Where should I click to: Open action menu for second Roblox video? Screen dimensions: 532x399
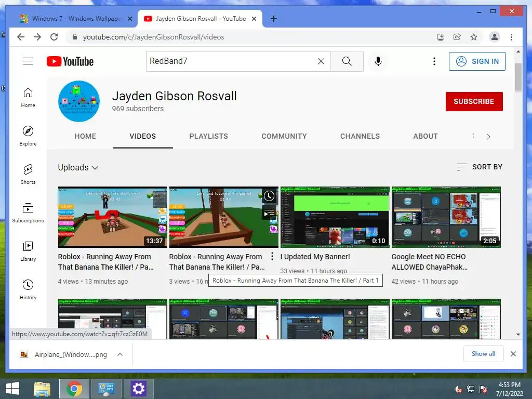(272, 257)
